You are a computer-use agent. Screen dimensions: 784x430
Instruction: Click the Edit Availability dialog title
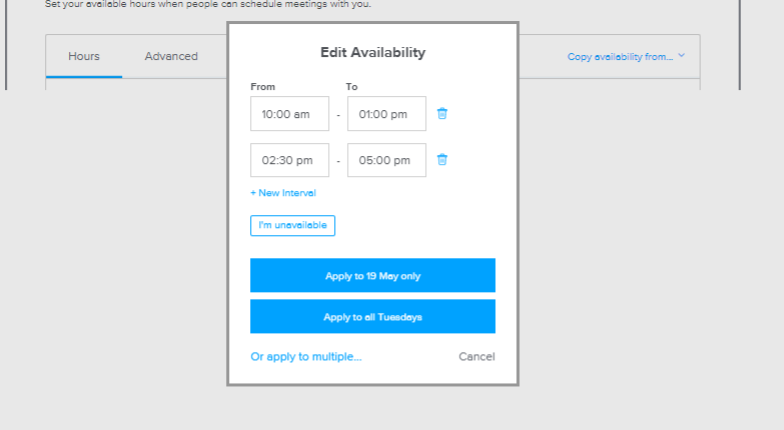click(373, 52)
